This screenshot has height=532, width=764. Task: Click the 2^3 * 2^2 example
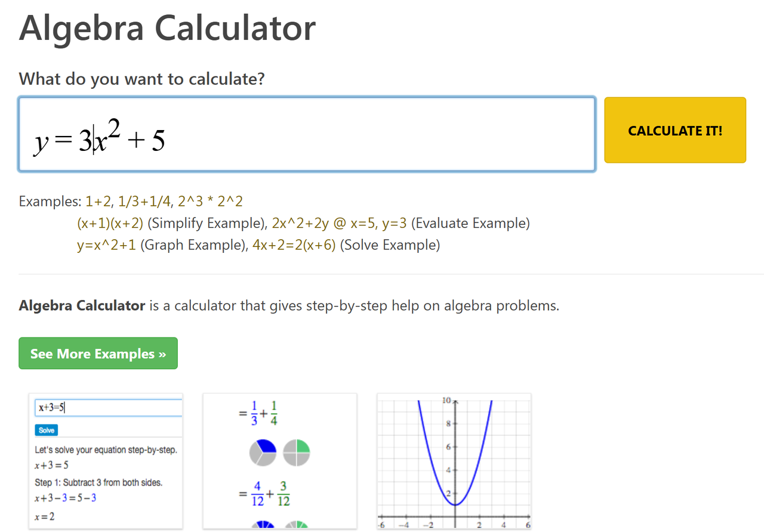pos(210,201)
